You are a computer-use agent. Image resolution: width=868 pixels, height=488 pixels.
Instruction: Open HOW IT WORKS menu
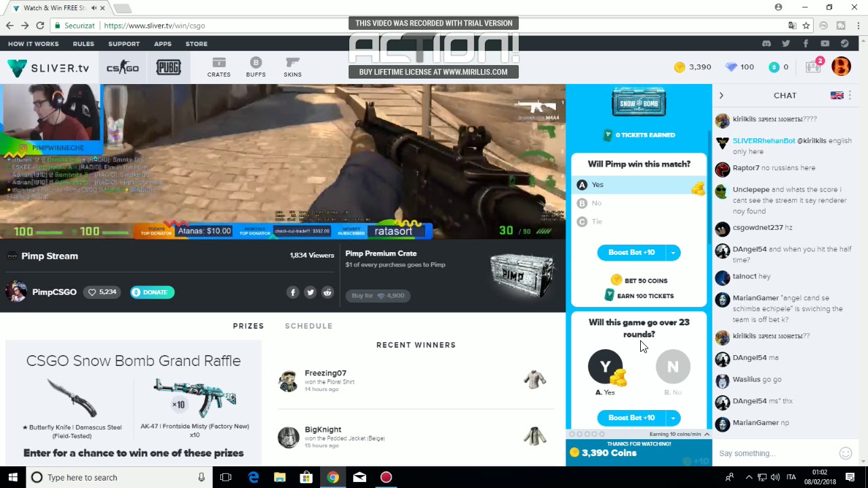point(33,43)
